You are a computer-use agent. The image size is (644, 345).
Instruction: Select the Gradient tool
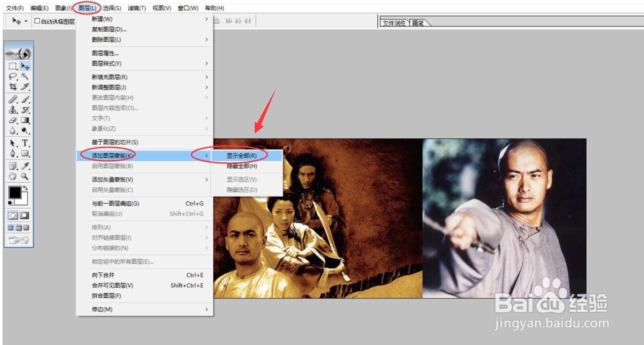25,120
